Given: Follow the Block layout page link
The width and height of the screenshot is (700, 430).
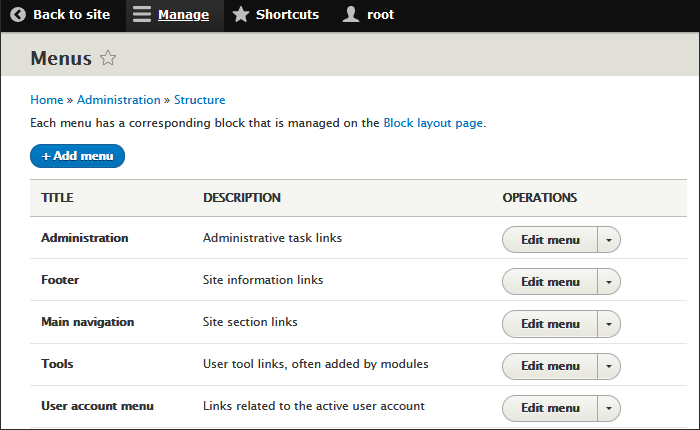Looking at the screenshot, I should tap(433, 123).
